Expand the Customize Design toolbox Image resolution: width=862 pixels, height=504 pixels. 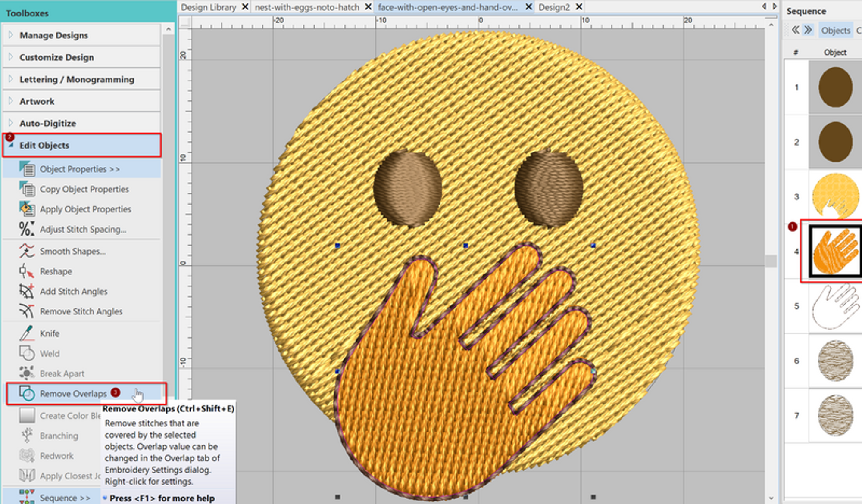pos(11,56)
